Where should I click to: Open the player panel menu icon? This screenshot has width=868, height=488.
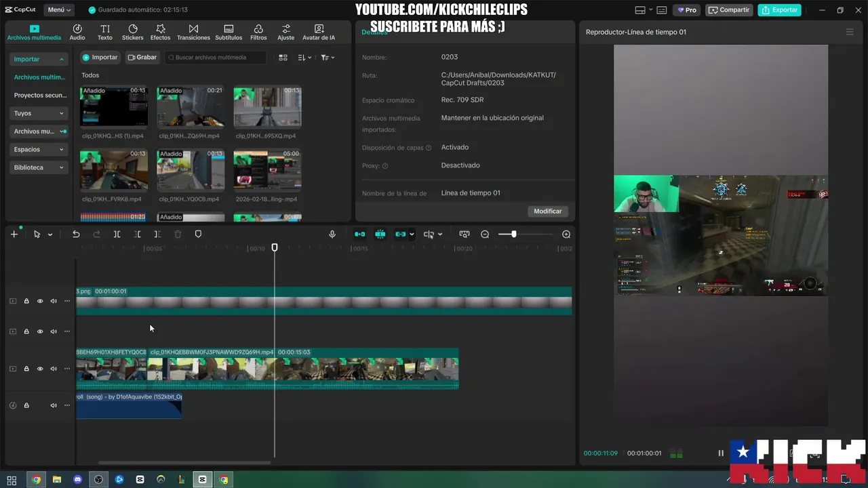(850, 32)
